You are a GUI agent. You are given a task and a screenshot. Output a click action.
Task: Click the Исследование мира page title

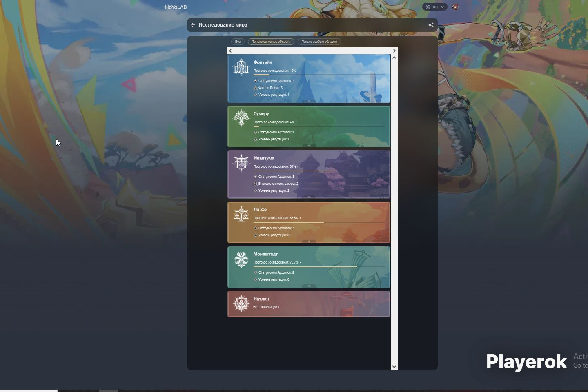223,25
